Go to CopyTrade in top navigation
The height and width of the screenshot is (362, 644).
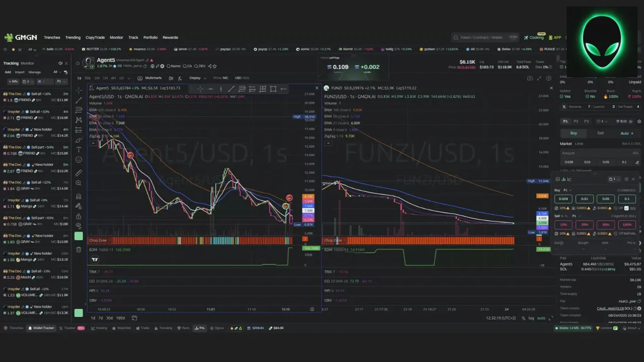95,37
